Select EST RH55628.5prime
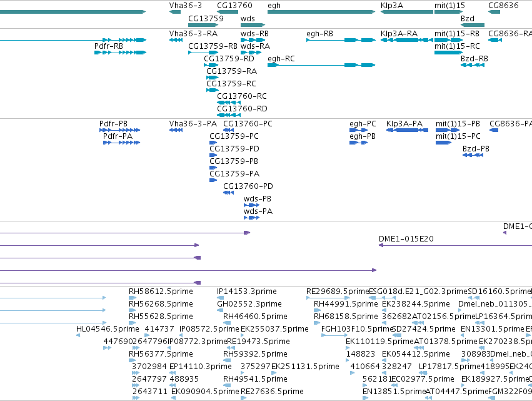This screenshot has height=401, width=532. tap(161, 317)
